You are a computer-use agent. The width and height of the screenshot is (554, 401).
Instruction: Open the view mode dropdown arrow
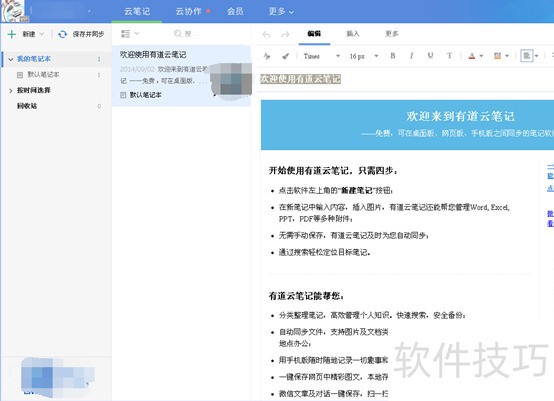pos(137,34)
